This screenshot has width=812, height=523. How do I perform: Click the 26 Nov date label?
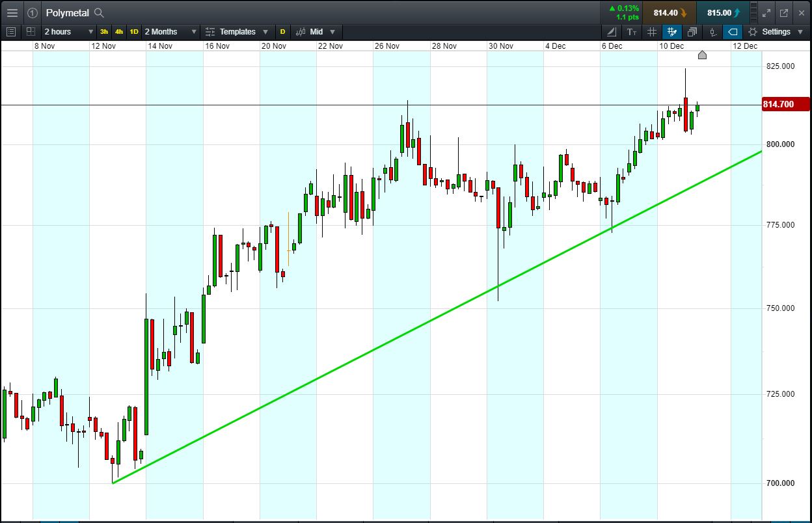pyautogui.click(x=387, y=46)
